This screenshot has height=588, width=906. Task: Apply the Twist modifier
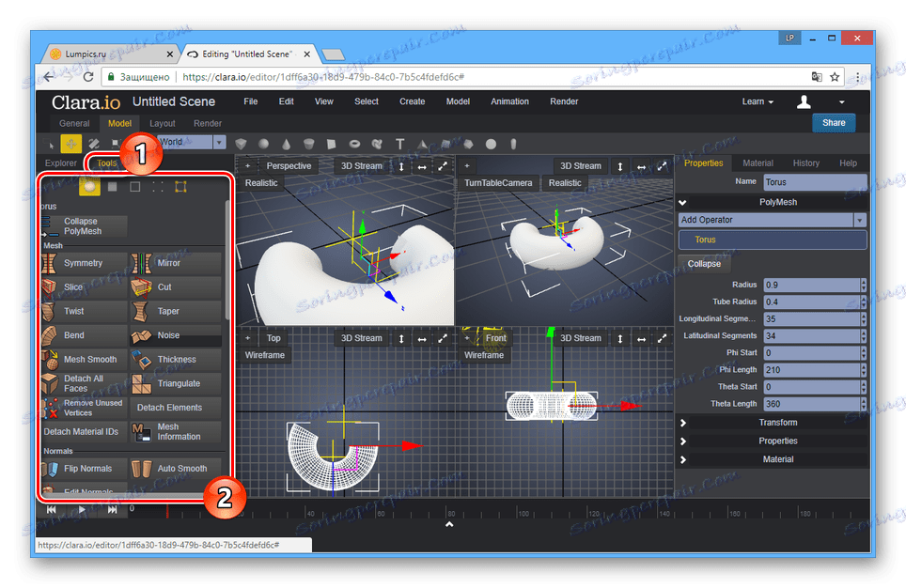(84, 311)
